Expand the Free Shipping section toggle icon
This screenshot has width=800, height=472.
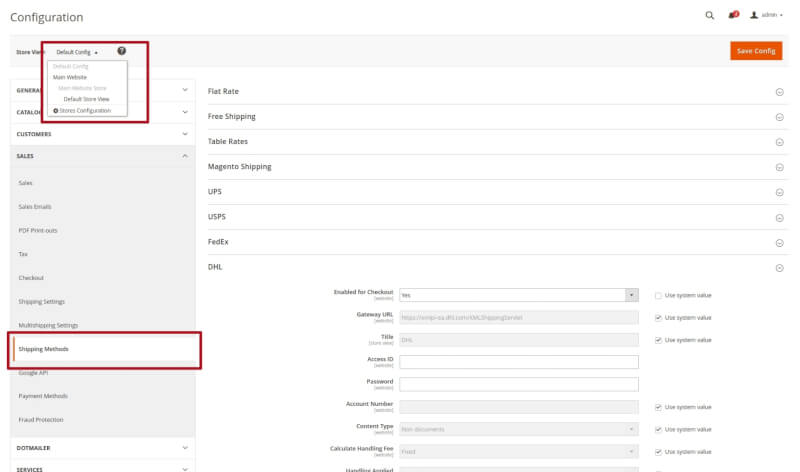tap(779, 117)
